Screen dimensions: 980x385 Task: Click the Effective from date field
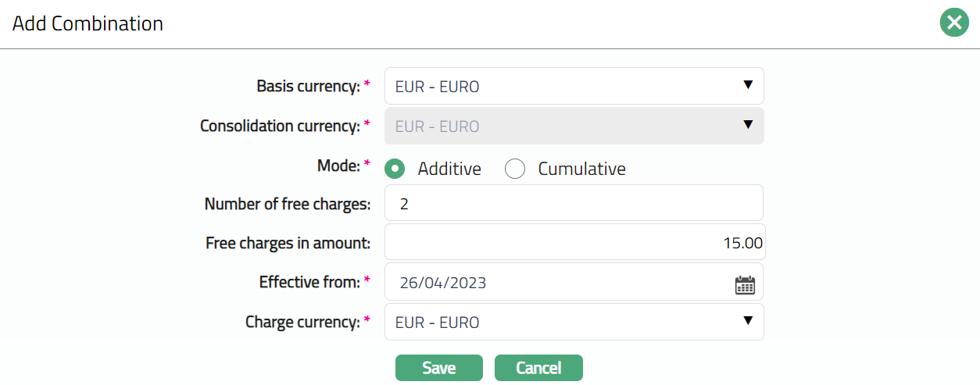click(555, 283)
